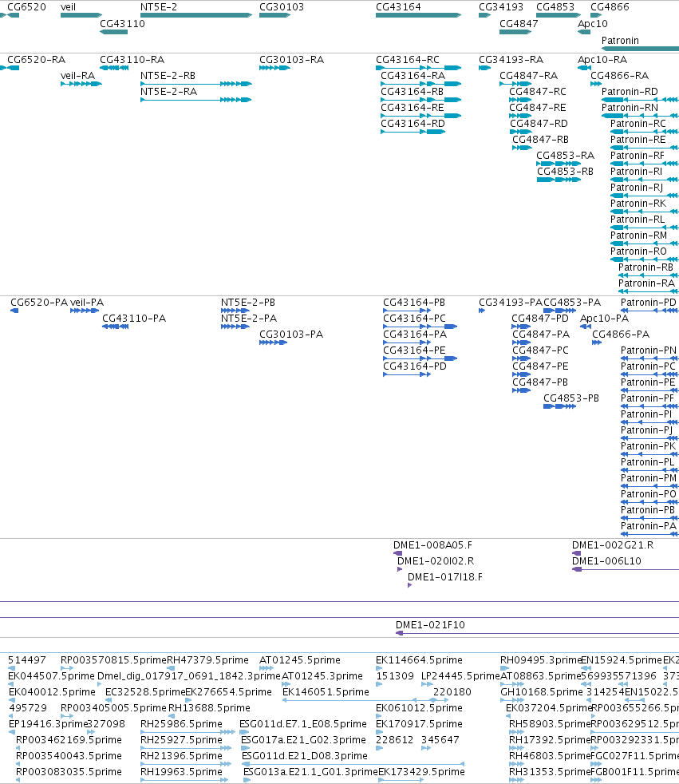This screenshot has width=679, height=784.
Task: Click protein Apc10-PA label
Action: click(x=604, y=319)
